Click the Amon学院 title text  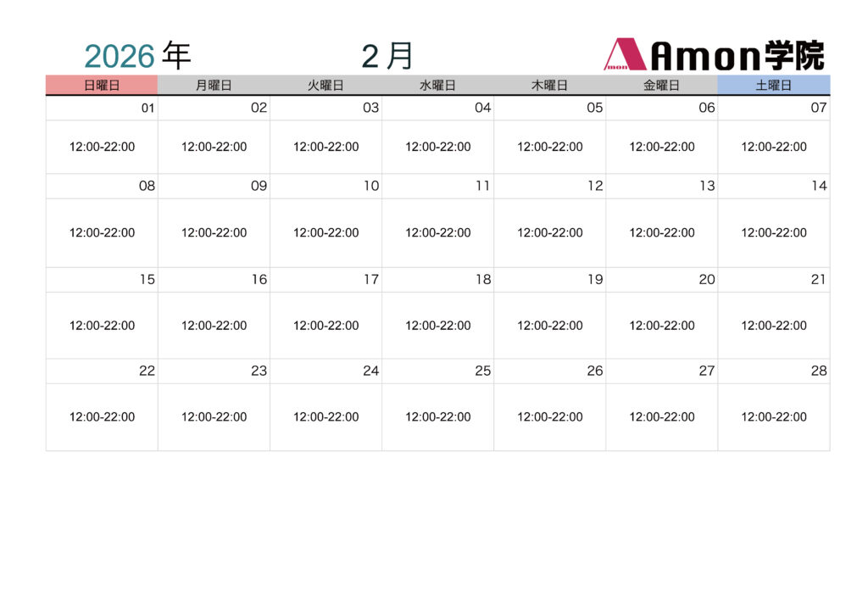click(737, 56)
